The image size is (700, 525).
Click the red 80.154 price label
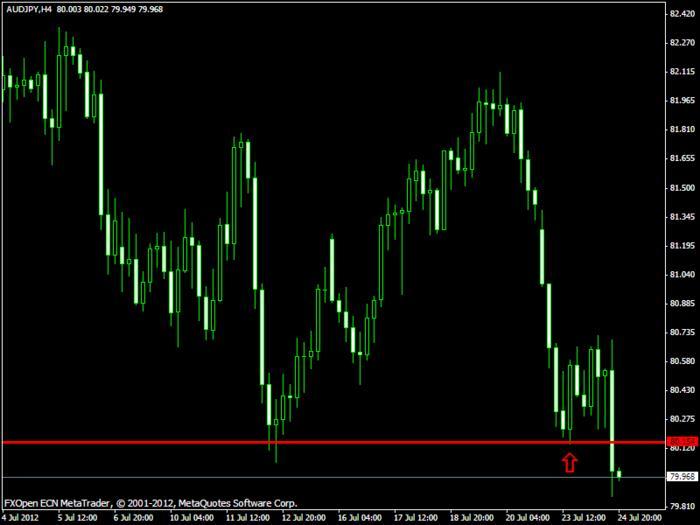682,442
